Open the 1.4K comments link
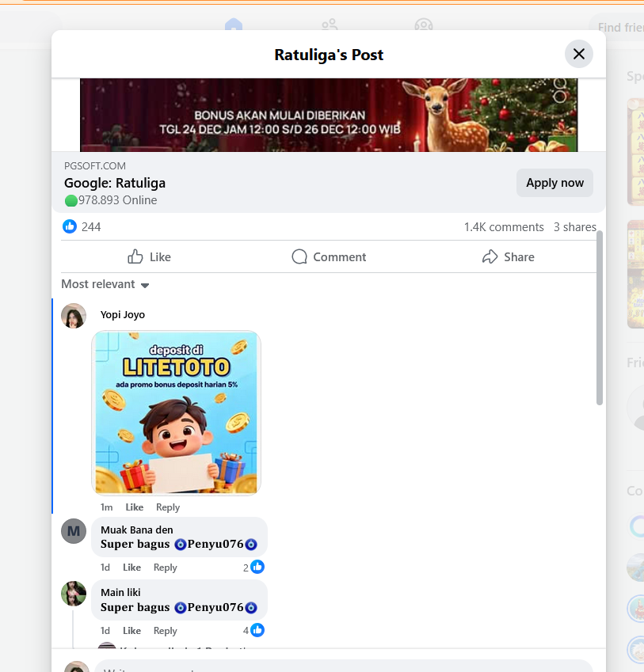Screen dimensions: 644x672 (503, 226)
